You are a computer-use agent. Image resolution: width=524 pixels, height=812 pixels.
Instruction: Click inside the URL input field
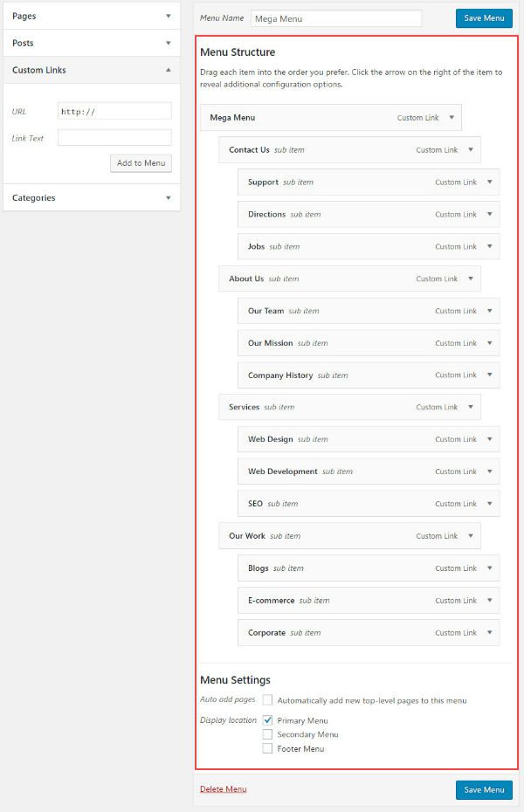[x=114, y=110]
